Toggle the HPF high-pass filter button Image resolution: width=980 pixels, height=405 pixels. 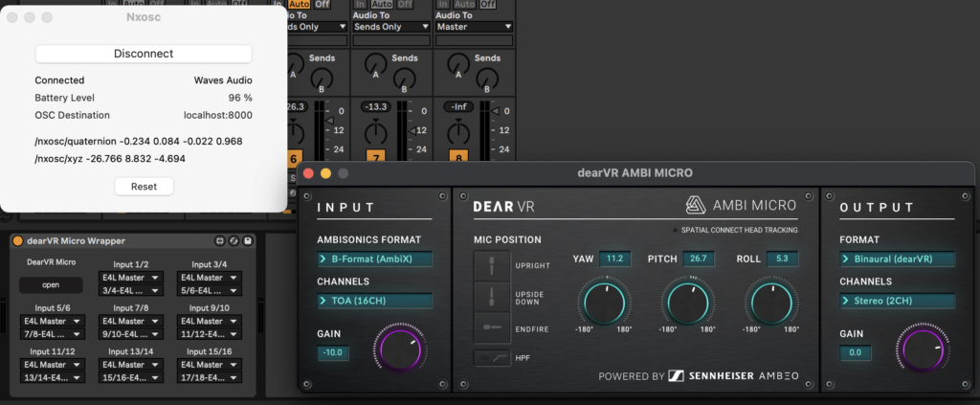tap(491, 358)
